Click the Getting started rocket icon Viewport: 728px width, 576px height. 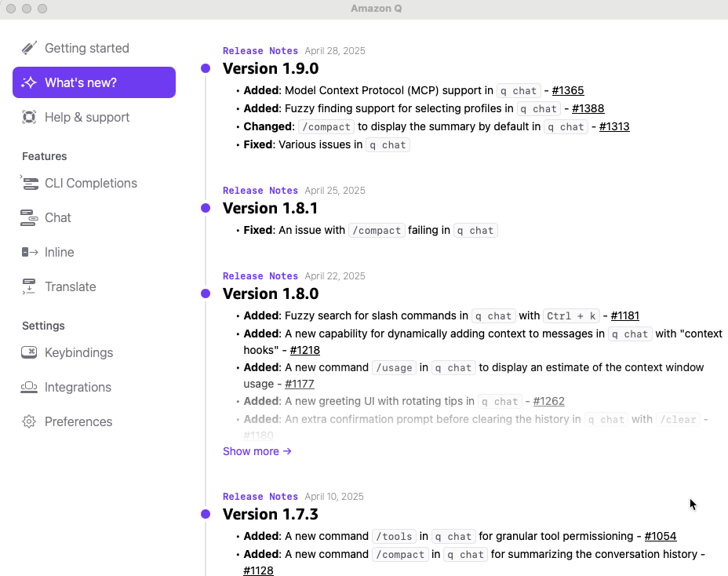tap(29, 48)
